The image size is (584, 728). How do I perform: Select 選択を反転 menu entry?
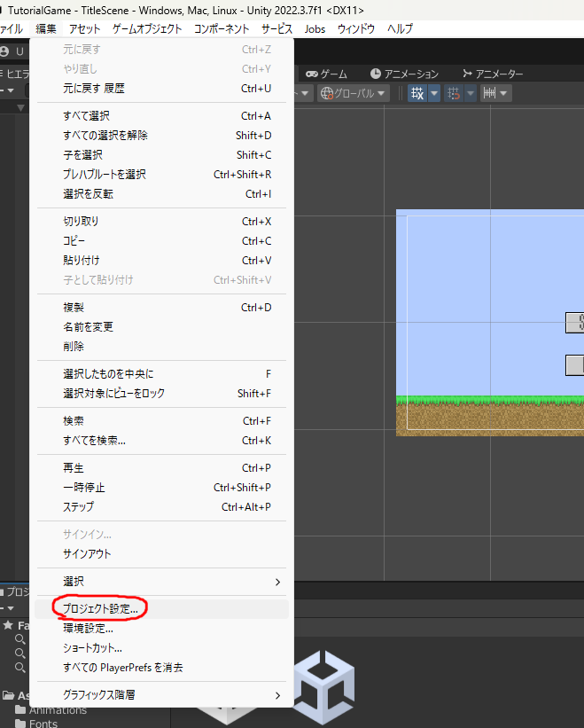pyautogui.click(x=161, y=193)
